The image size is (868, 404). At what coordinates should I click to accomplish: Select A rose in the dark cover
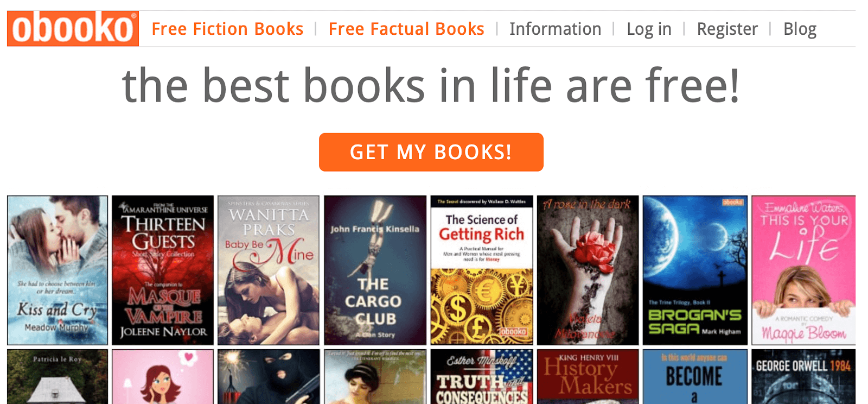588,270
